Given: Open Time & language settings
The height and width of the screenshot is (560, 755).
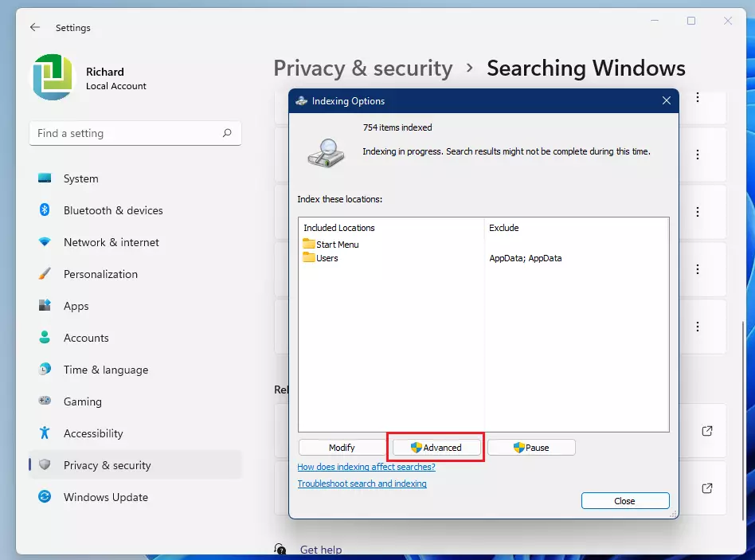Looking at the screenshot, I should pos(135,370).
